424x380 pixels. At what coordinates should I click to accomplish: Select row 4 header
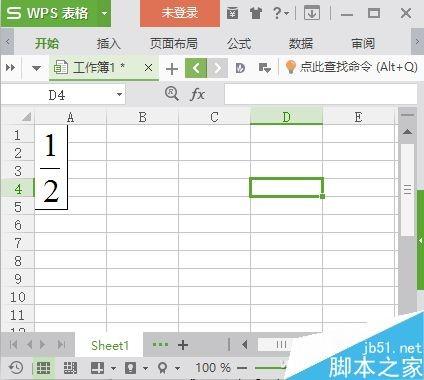point(18,189)
